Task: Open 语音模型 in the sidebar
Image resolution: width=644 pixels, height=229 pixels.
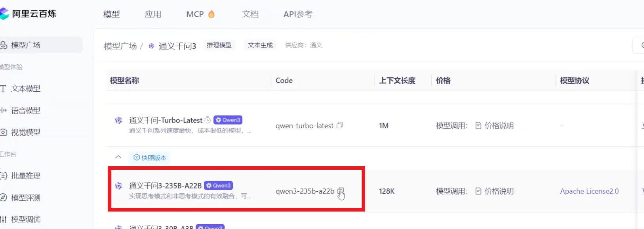Action: click(26, 110)
